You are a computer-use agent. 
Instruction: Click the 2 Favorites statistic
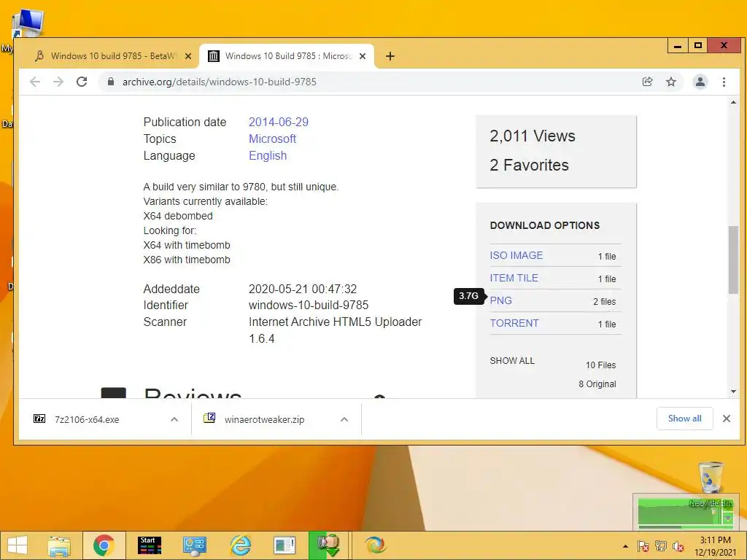coord(529,166)
